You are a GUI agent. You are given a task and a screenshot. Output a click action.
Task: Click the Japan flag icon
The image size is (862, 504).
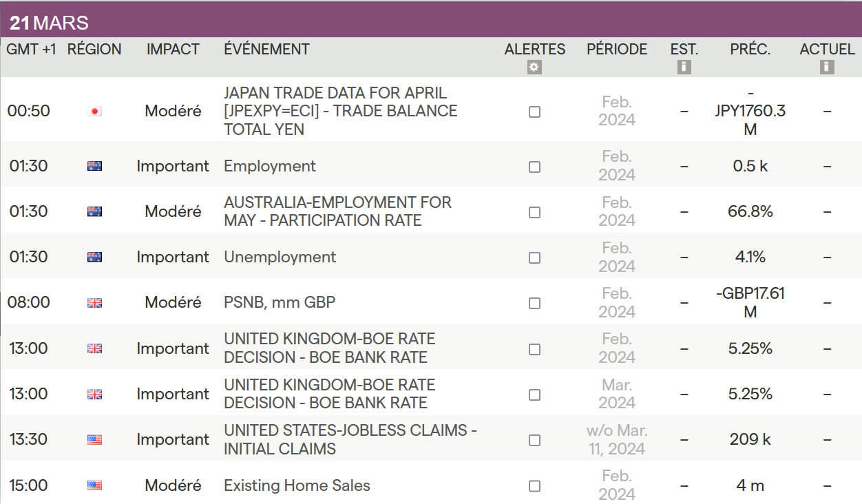pyautogui.click(x=95, y=112)
